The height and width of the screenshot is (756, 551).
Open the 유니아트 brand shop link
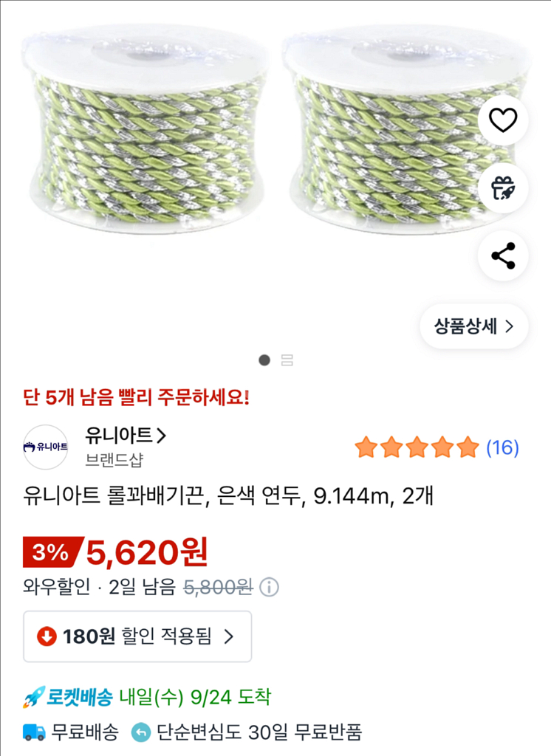(x=126, y=436)
